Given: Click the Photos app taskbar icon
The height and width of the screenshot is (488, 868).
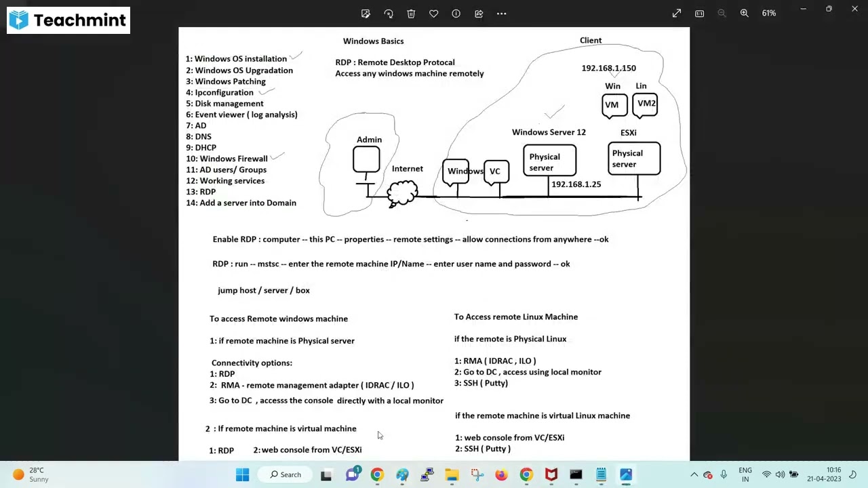Looking at the screenshot, I should [626, 474].
